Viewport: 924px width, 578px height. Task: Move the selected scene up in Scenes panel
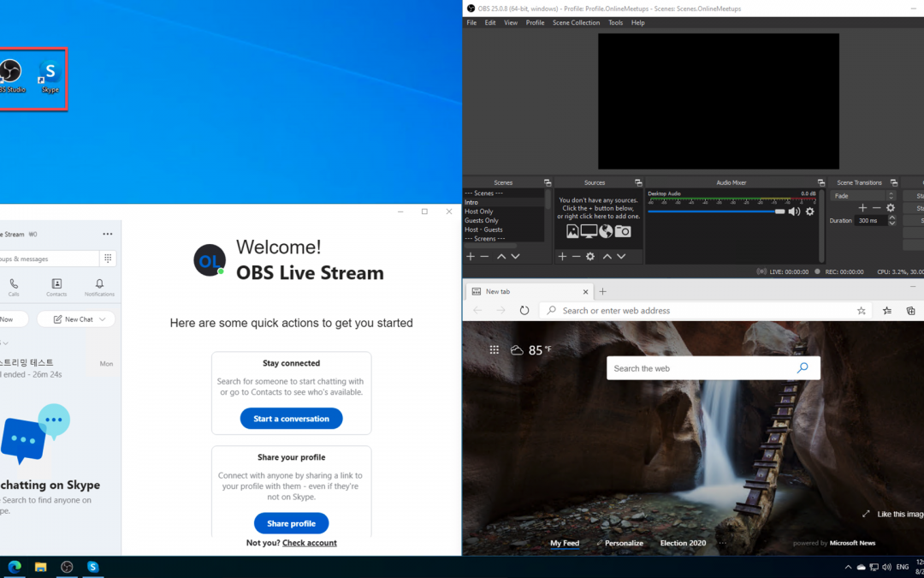500,257
